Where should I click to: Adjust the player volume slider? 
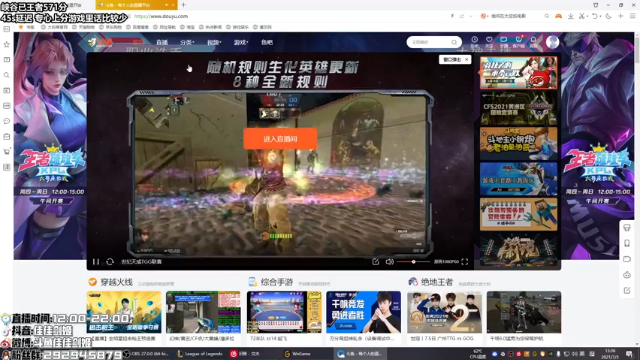413,262
